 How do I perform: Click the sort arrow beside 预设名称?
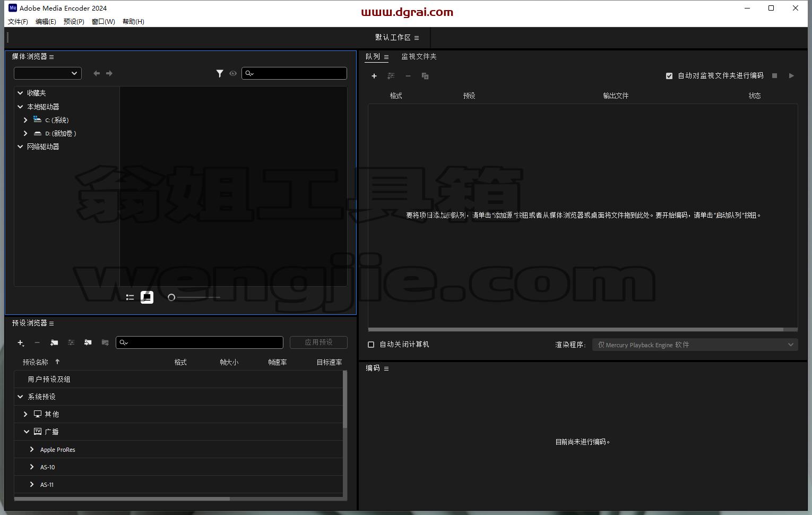tap(57, 362)
